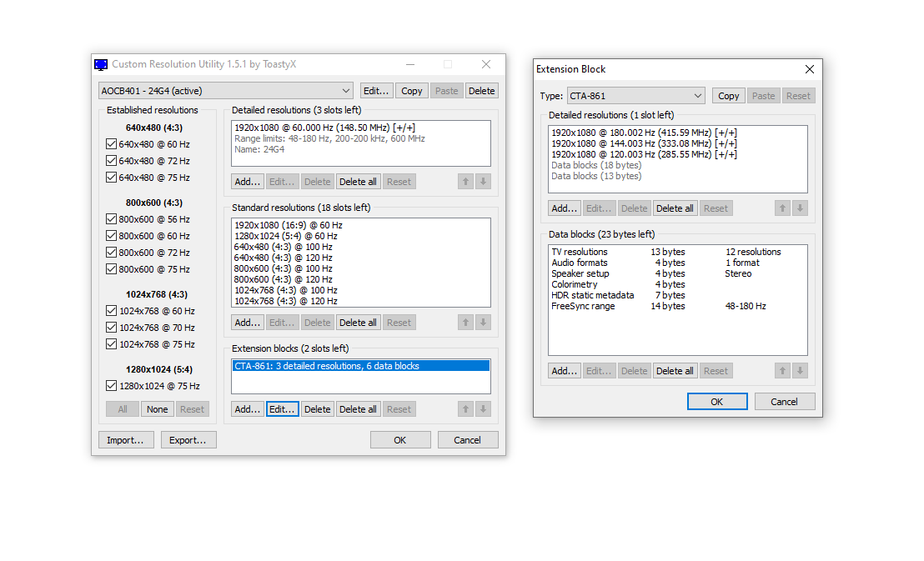Select 1920x1080 @ 180.002 Hz entry
The height and width of the screenshot is (561, 924).
(x=678, y=133)
